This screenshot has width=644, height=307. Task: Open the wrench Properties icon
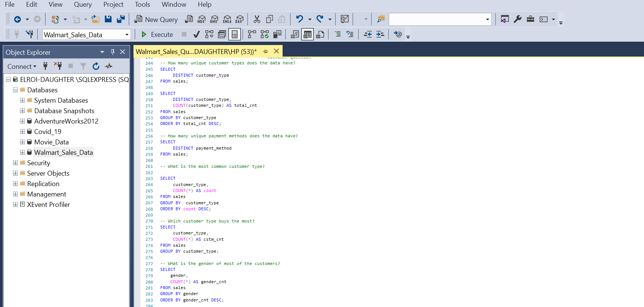point(518,19)
